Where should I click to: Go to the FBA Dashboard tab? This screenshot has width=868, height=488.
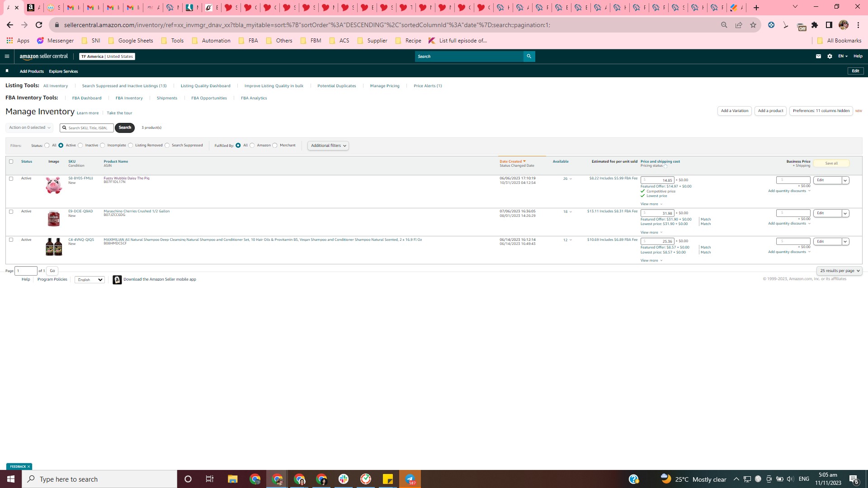pyautogui.click(x=87, y=98)
